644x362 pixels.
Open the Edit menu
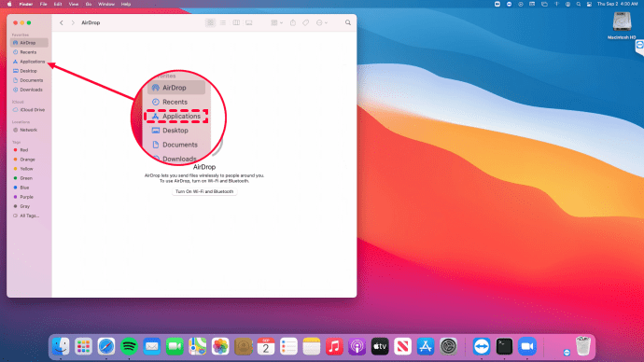pyautogui.click(x=58, y=4)
